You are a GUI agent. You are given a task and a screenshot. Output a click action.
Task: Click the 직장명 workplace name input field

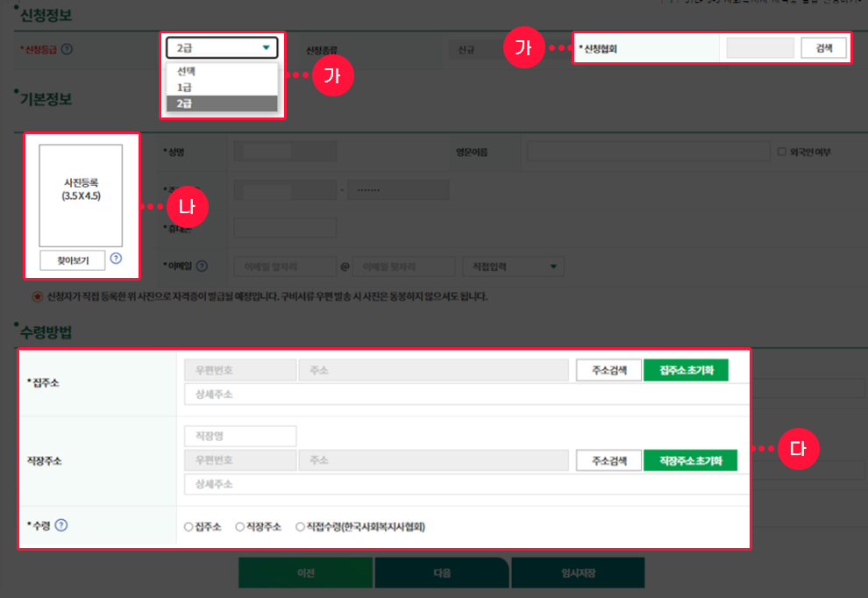pos(239,435)
